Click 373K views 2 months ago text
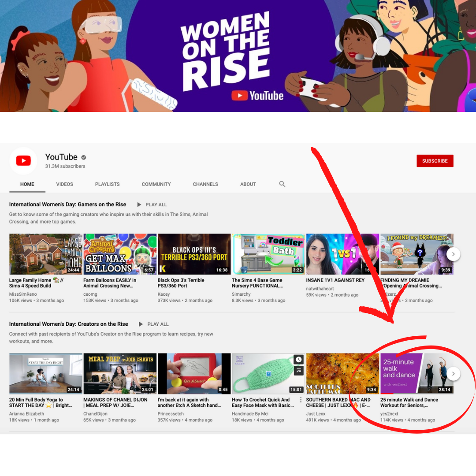This screenshot has height=476, width=476. pos(185,300)
